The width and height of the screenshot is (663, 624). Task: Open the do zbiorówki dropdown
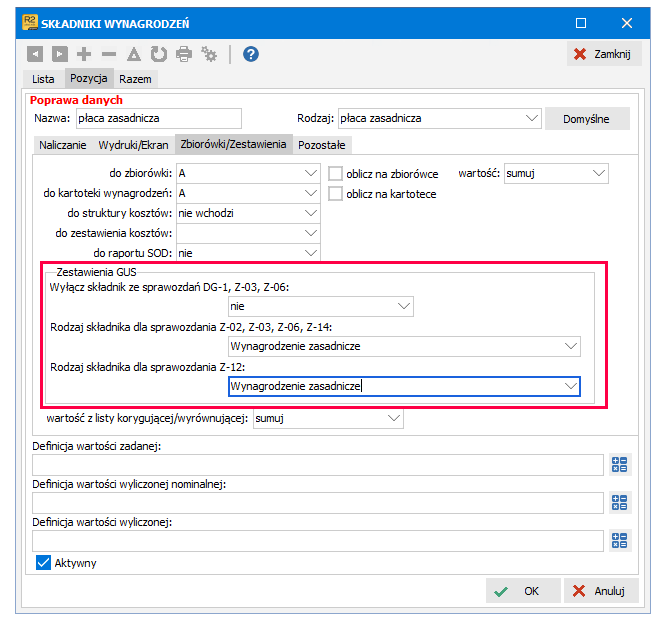click(311, 173)
